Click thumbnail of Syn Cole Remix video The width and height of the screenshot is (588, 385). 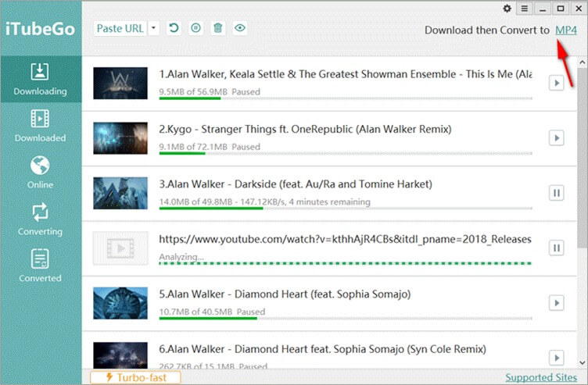point(120,355)
